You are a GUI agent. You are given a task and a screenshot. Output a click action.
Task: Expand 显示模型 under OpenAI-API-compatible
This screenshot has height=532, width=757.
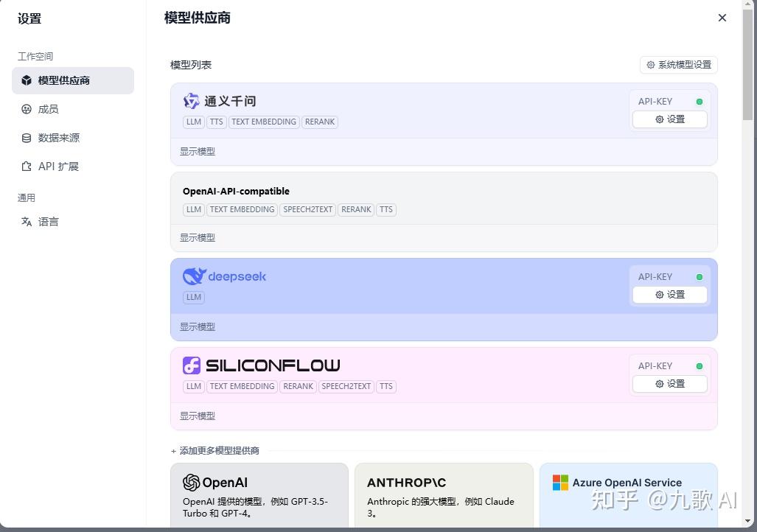pos(197,237)
